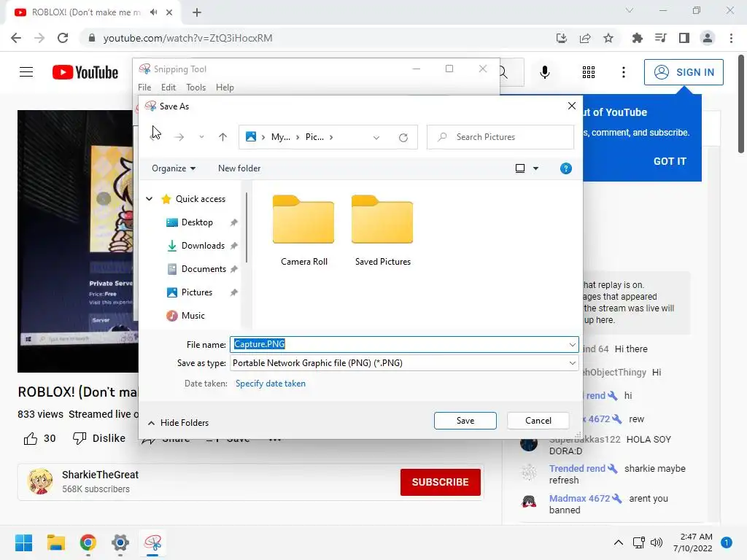This screenshot has height=560, width=747.
Task: Open YouTube settings three-dot menu
Action: [x=623, y=72]
